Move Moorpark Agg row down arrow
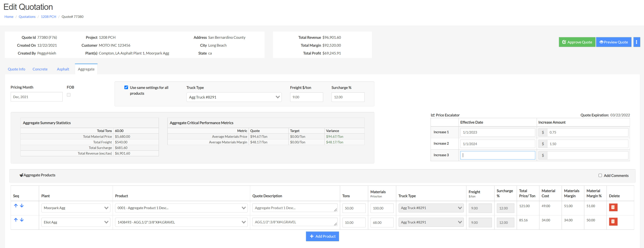 [x=22, y=206]
